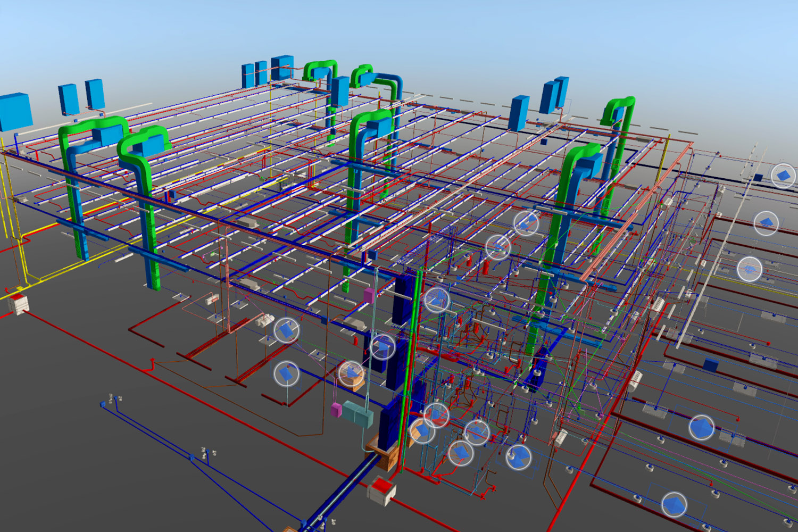Select the pink box near the top of the navy riser

(369, 296)
